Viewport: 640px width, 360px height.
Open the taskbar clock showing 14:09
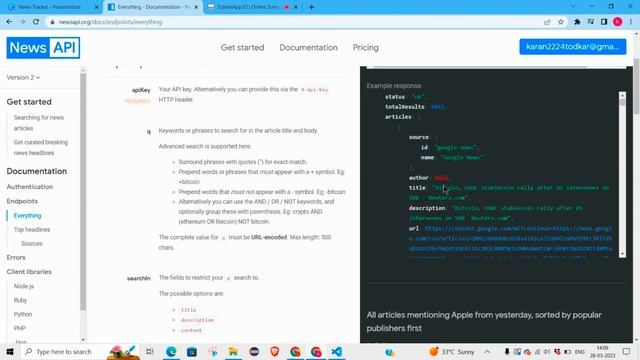(x=603, y=351)
